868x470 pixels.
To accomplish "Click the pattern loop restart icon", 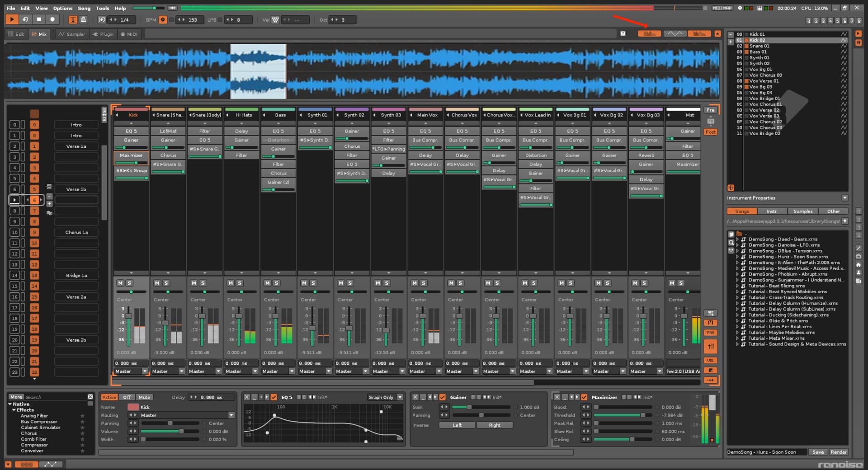I will pyautogui.click(x=25, y=19).
